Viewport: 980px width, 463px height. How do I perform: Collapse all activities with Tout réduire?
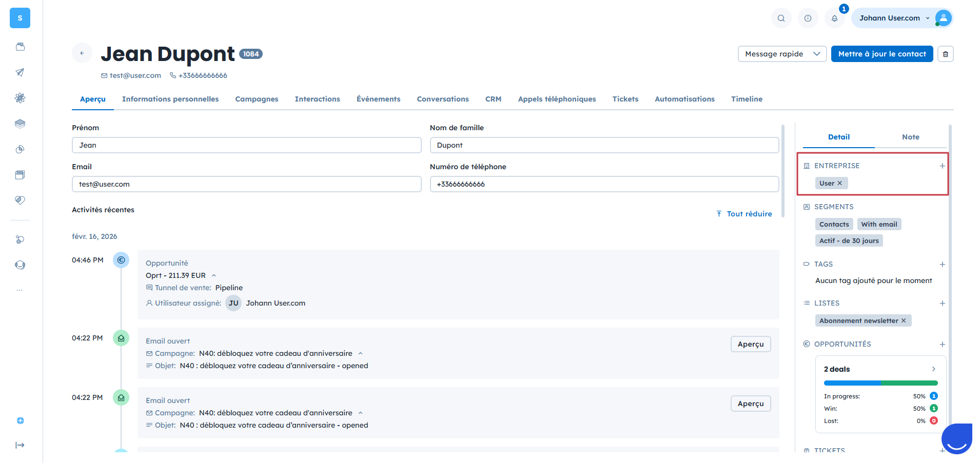(x=744, y=214)
